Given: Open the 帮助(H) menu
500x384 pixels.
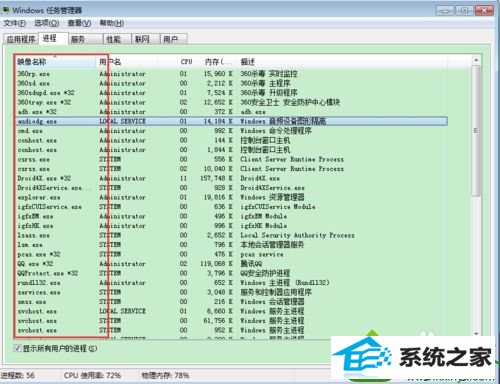Looking at the screenshot, I should (x=112, y=23).
